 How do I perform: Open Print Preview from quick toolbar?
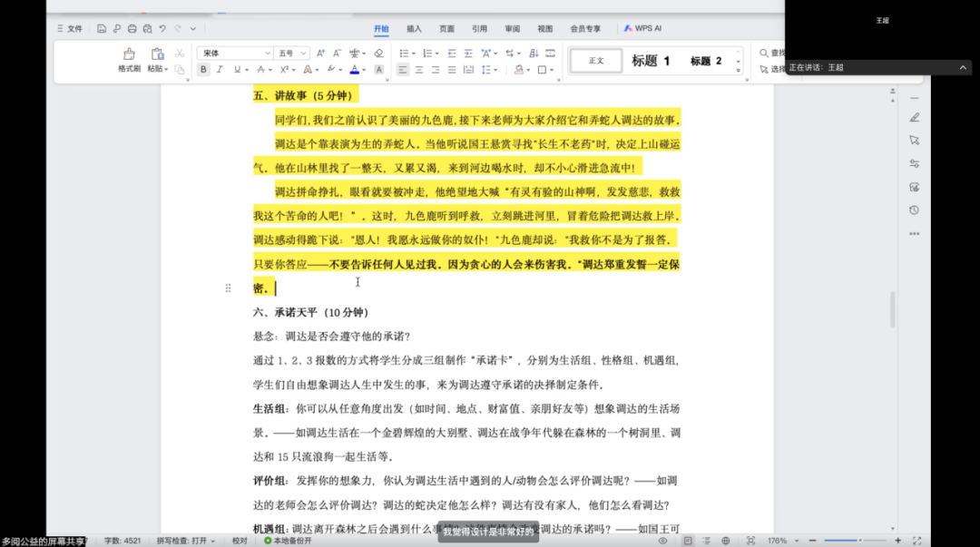click(x=148, y=29)
